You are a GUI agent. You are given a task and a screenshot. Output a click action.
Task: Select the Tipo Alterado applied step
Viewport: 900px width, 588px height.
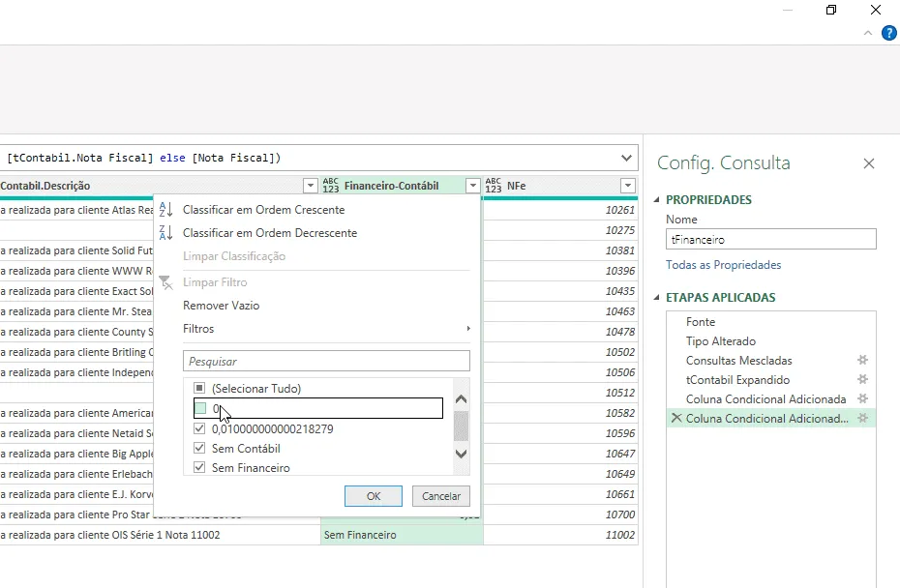pyautogui.click(x=720, y=341)
